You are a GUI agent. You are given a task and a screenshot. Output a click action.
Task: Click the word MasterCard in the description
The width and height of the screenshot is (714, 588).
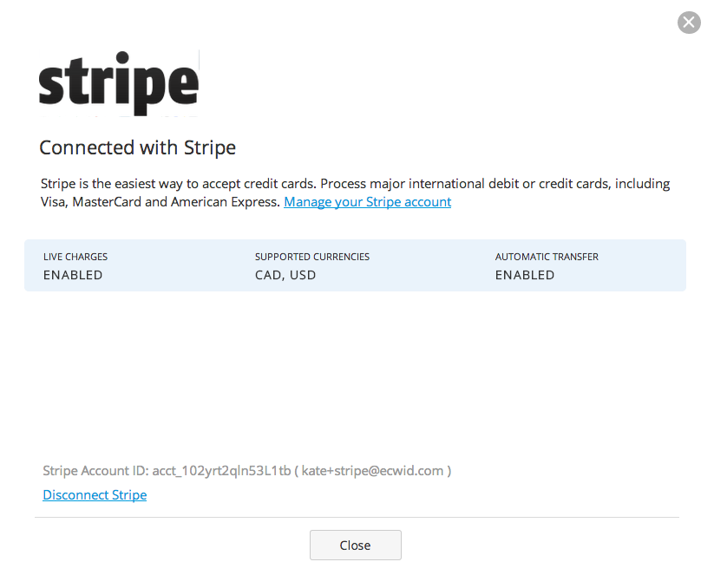pyautogui.click(x=107, y=201)
